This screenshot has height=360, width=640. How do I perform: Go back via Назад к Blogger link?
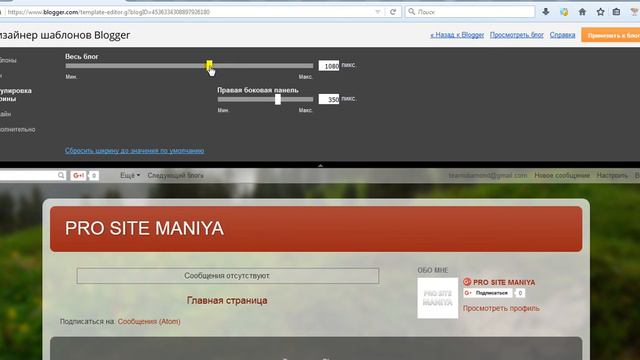coord(457,35)
